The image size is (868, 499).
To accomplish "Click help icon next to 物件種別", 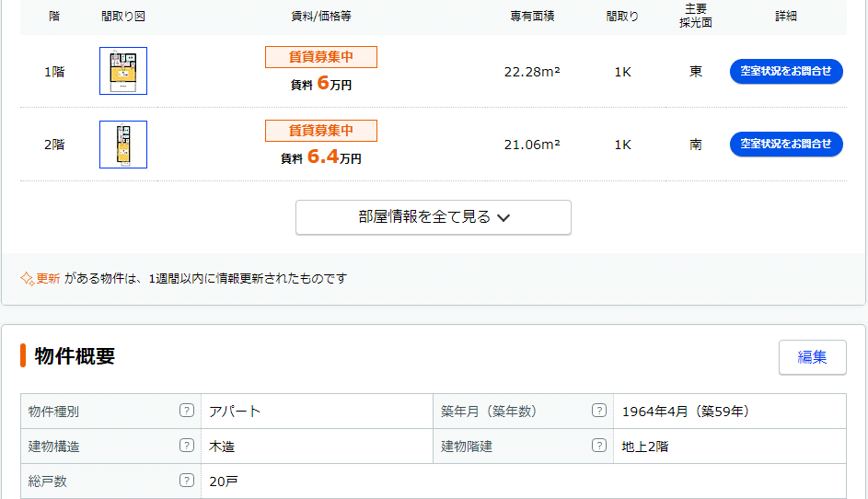I will 187,411.
